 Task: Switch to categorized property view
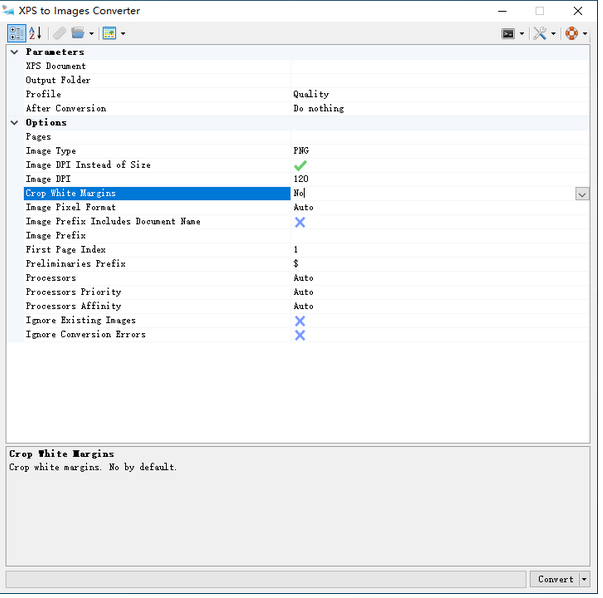[16, 33]
